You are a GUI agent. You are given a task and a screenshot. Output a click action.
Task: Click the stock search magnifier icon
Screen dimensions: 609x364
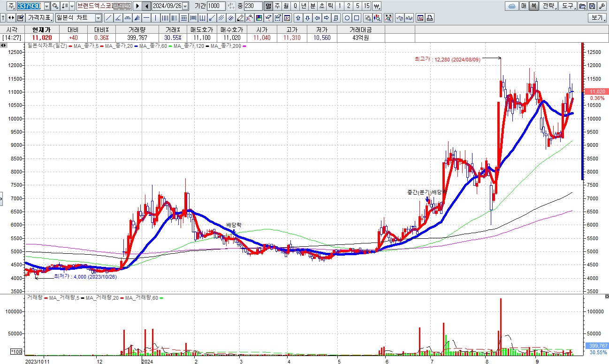point(55,6)
